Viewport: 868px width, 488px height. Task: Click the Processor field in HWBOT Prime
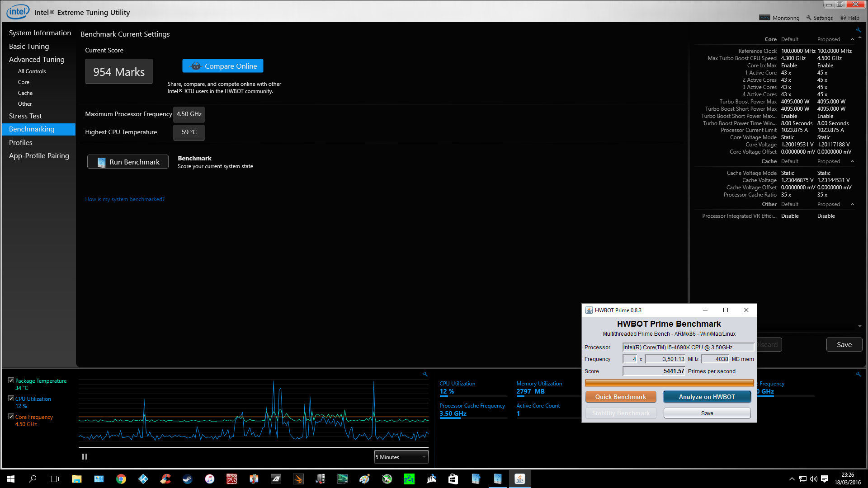pyautogui.click(x=688, y=347)
